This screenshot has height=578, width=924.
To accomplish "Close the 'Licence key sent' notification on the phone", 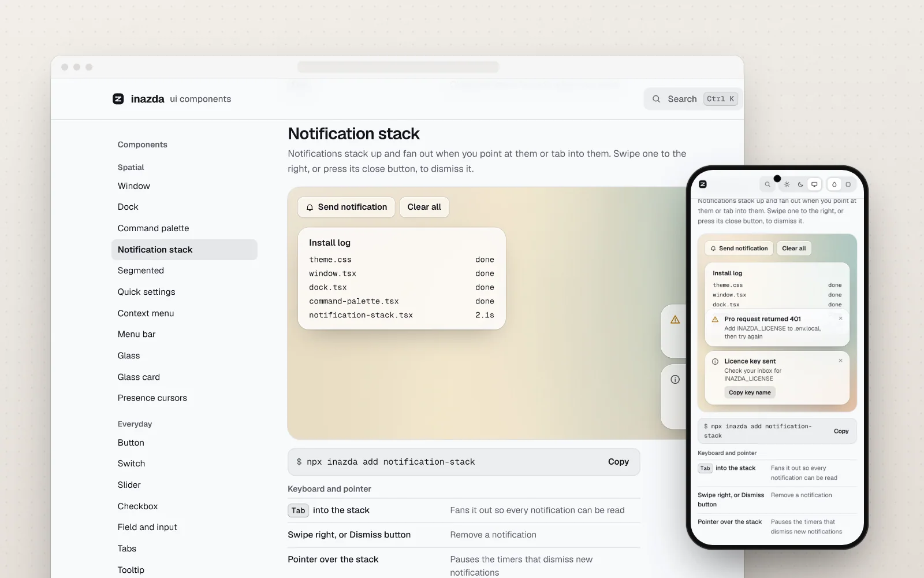I will coord(840,361).
